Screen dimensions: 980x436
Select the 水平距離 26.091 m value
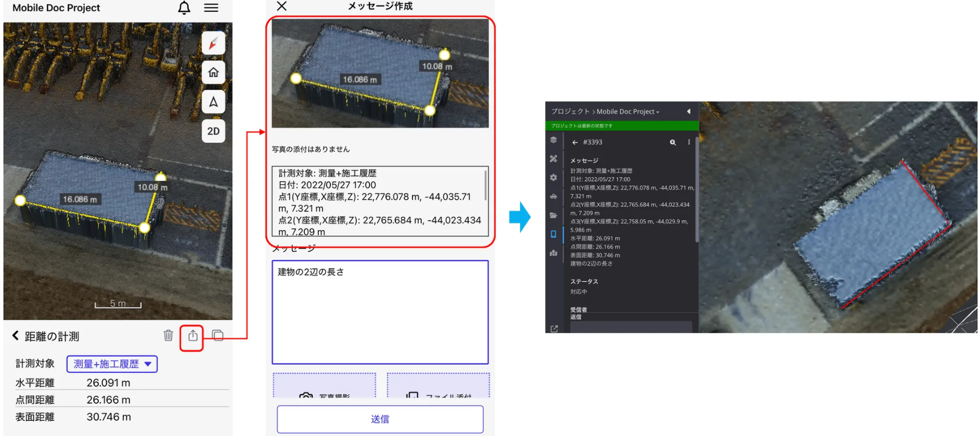108,383
